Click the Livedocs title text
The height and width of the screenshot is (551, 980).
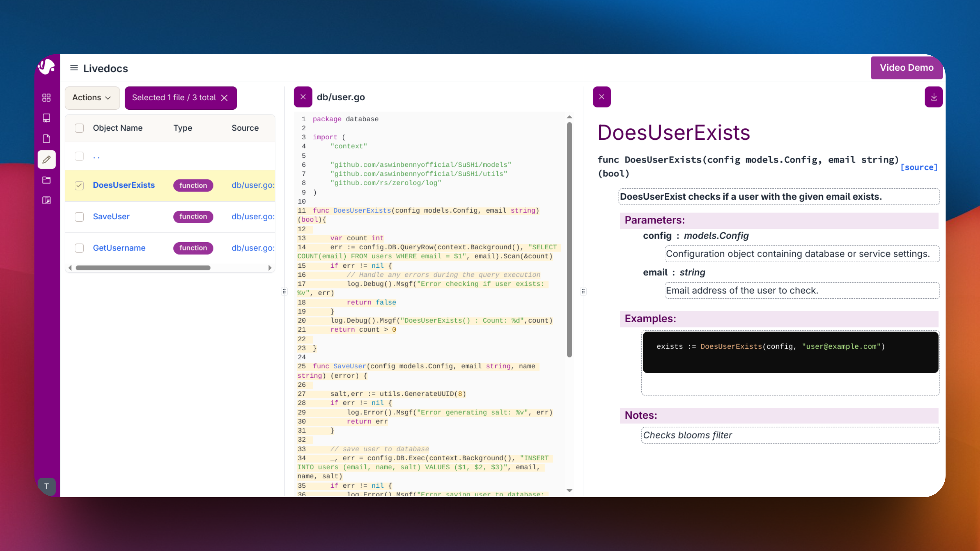point(105,68)
